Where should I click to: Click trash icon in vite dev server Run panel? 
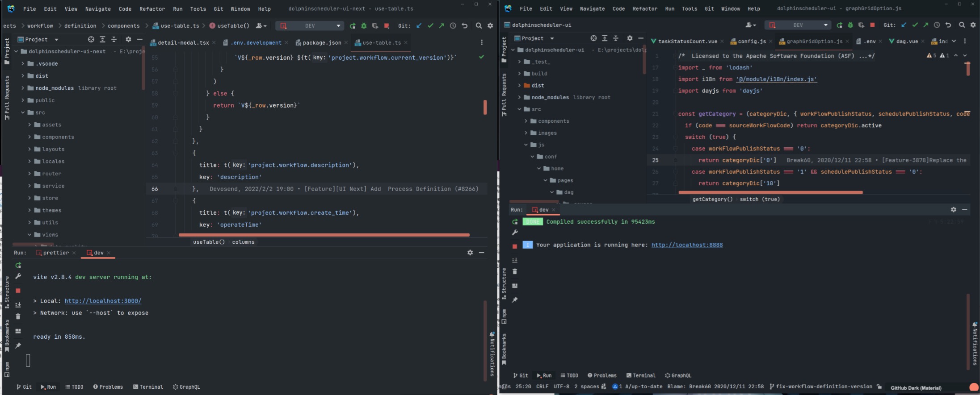tap(18, 316)
